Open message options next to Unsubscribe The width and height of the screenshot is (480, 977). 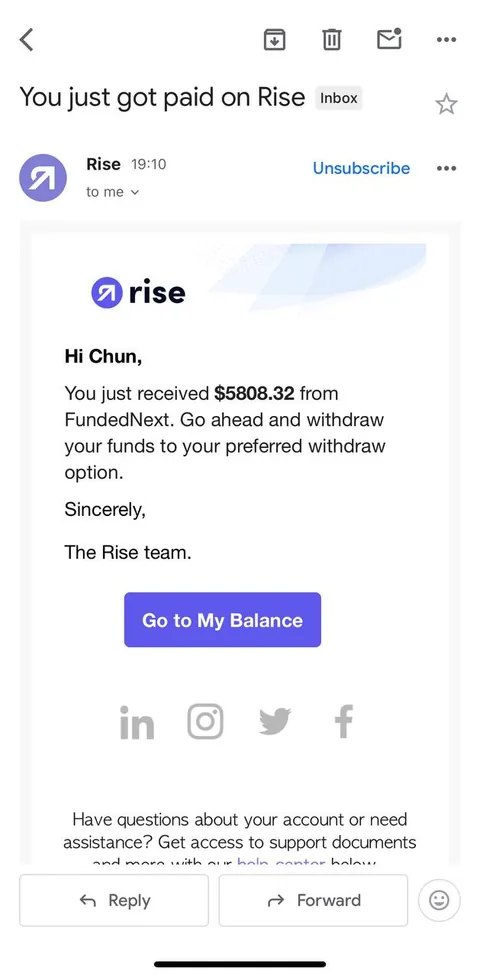click(x=446, y=168)
